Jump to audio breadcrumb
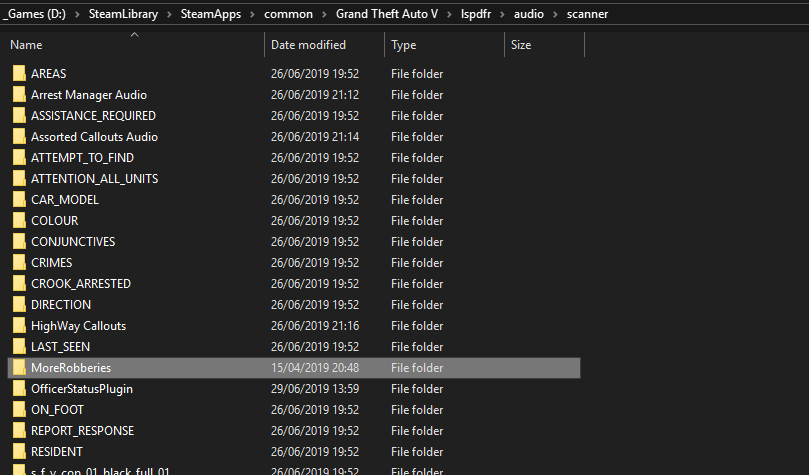 point(529,14)
